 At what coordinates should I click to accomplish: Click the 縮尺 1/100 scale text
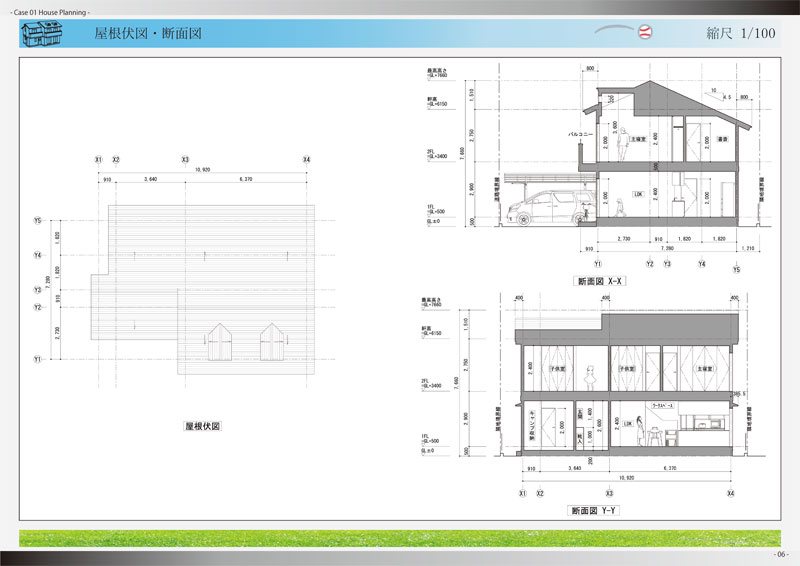pyautogui.click(x=741, y=33)
